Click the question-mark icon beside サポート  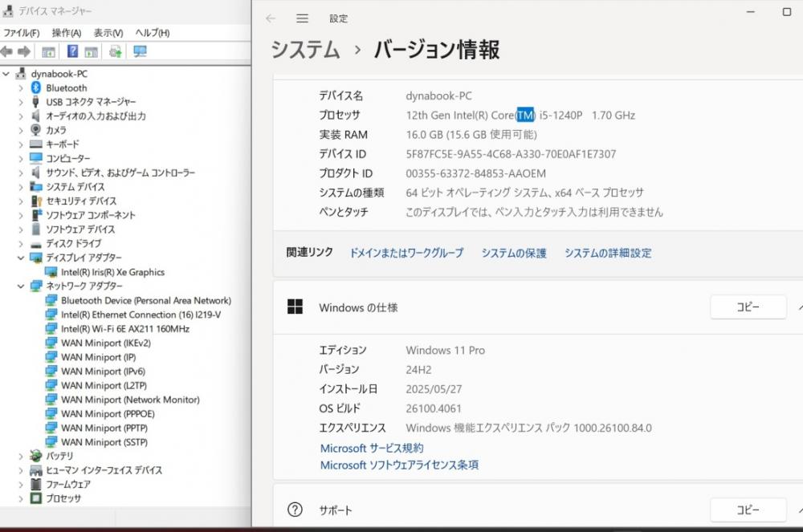(295, 510)
